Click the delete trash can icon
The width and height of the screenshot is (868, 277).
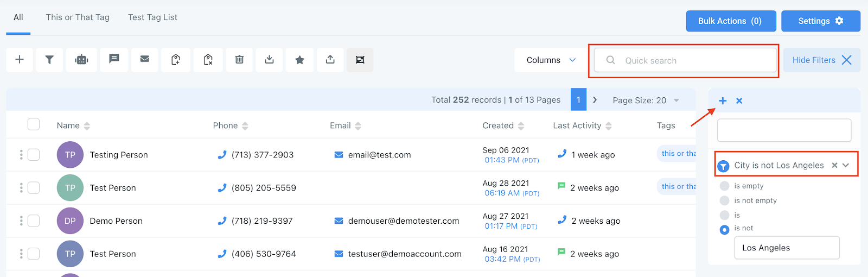coord(239,60)
